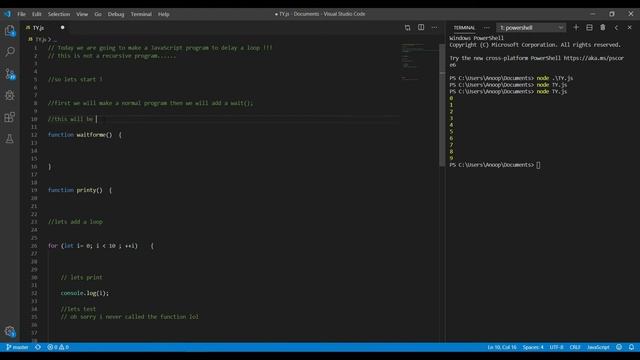Create a new terminal with plus icon
The height and width of the screenshot is (360, 640).
click(576, 27)
